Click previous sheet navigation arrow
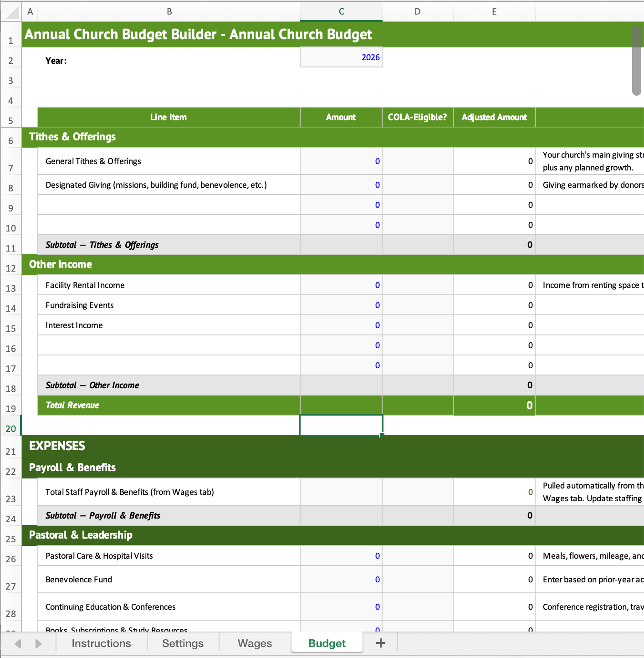This screenshot has height=658, width=644. point(18,643)
